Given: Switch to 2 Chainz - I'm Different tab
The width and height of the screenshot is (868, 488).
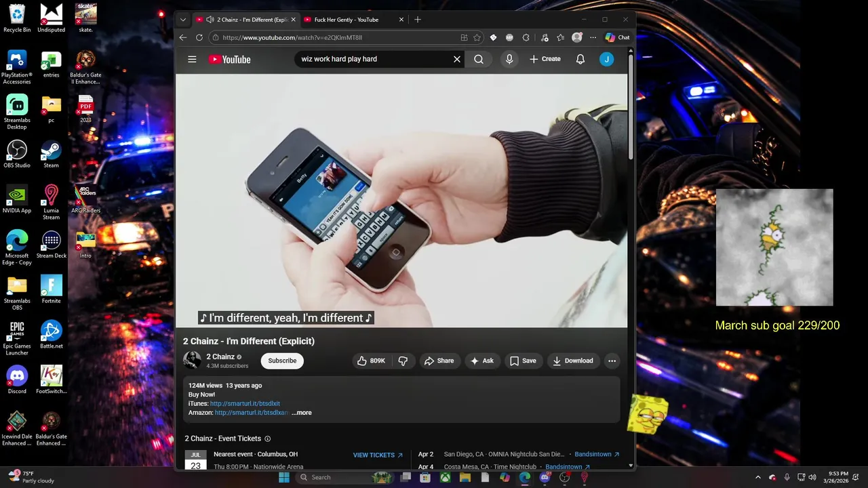Looking at the screenshot, I should click(x=245, y=20).
